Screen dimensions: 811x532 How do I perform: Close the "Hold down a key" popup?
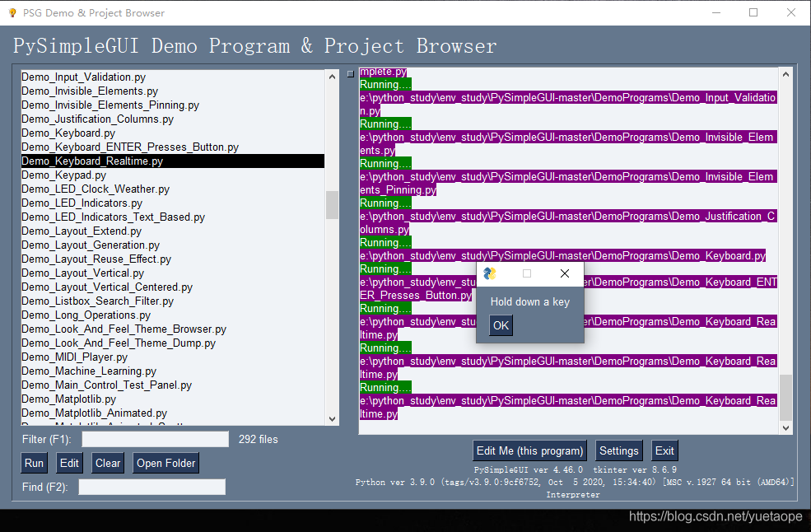point(565,273)
